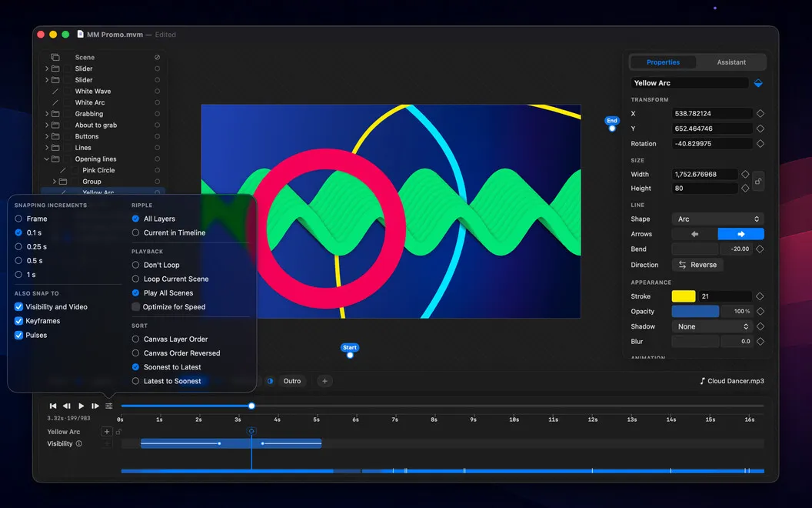Enable Optimize for Speed checkbox
The width and height of the screenshot is (812, 508).
(135, 307)
